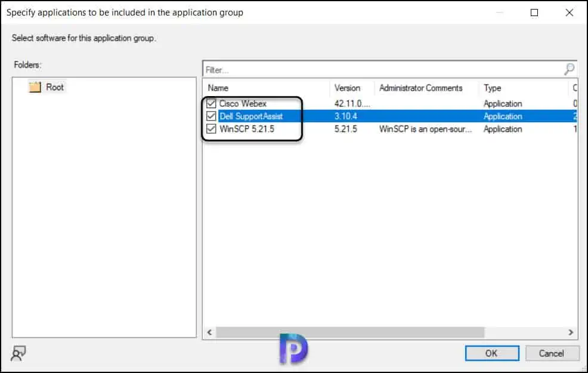Image resolution: width=588 pixels, height=373 pixels.
Task: Sort by Administrator Comments column header
Action: tap(421, 88)
